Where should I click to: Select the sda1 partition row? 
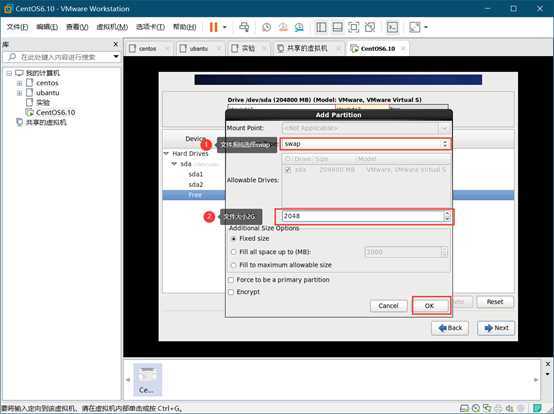point(196,174)
